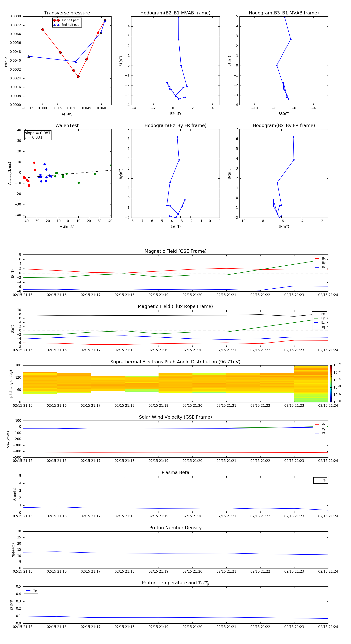The width and height of the screenshot is (351, 644).
Task: Click the '10^-31' color bar label
Action: point(337,402)
